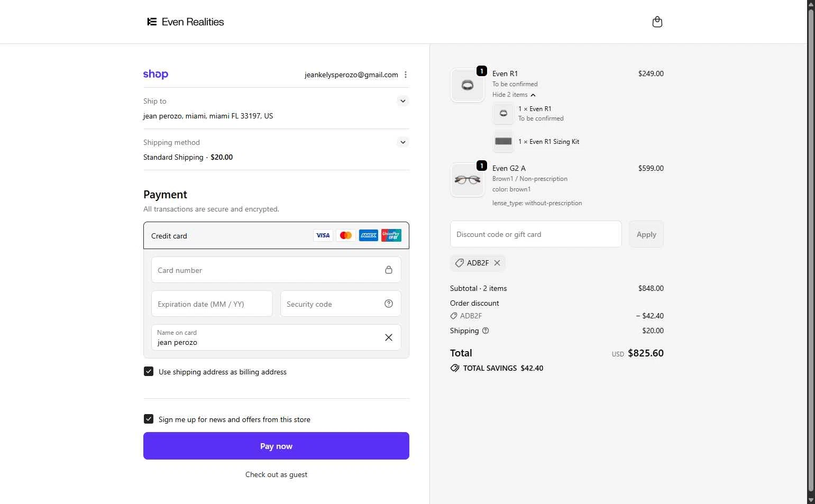Image resolution: width=815 pixels, height=504 pixels.
Task: Clear the Name on card field
Action: (x=389, y=337)
